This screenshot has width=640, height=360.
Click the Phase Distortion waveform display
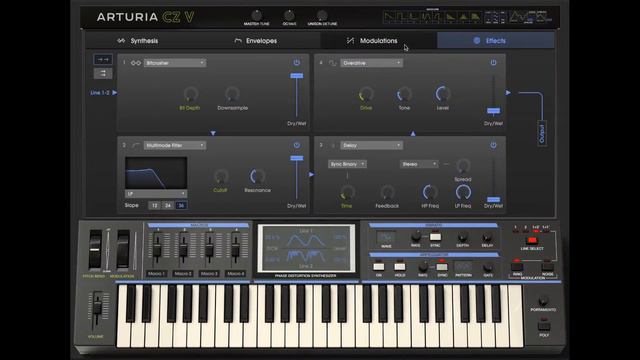pyautogui.click(x=306, y=248)
